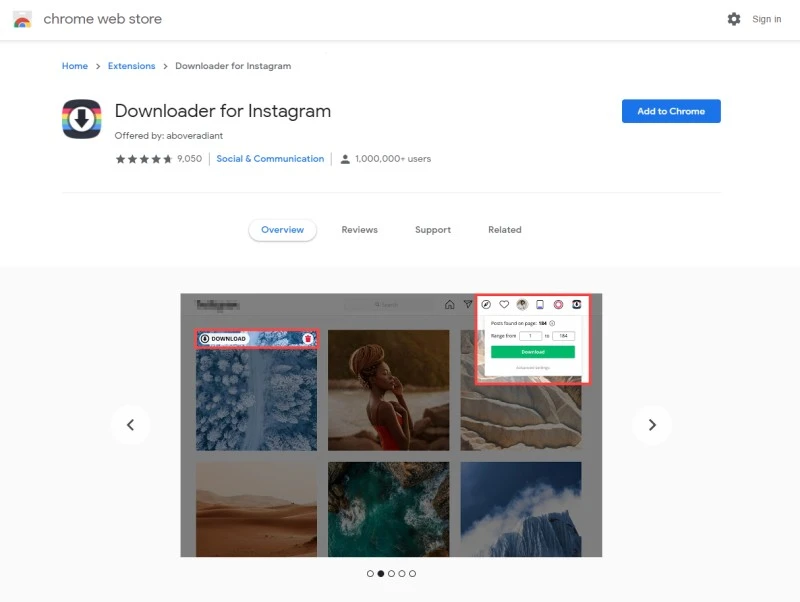Open the Social & Communication category link
This screenshot has height=602, width=800.
tap(270, 159)
